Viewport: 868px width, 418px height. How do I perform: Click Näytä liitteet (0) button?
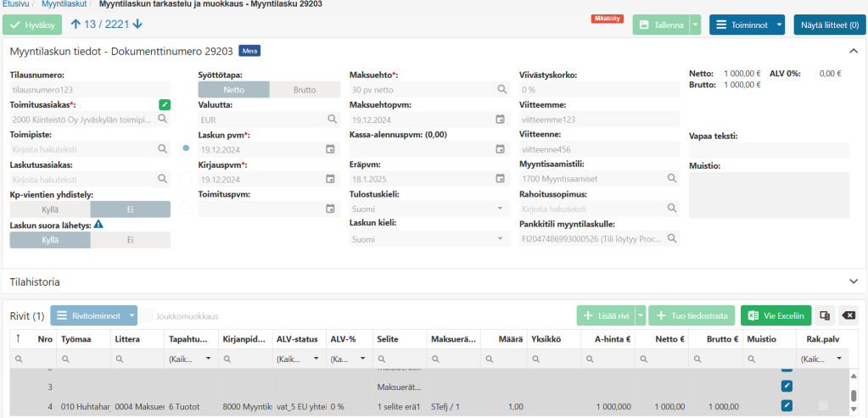click(829, 25)
